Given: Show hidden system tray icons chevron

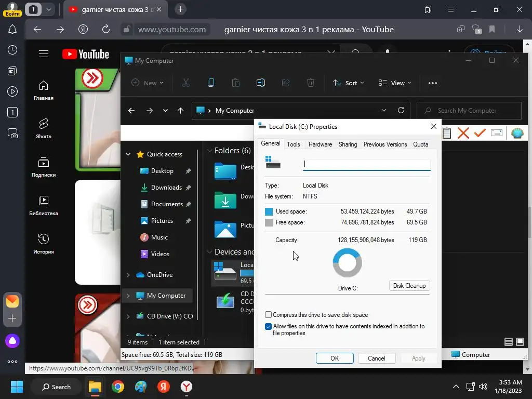Looking at the screenshot, I should (456, 387).
